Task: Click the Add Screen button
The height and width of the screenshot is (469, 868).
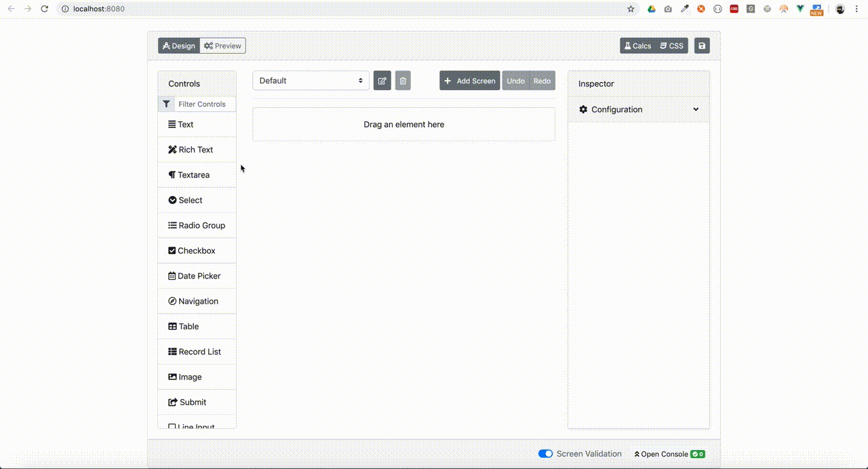Action: pos(469,81)
